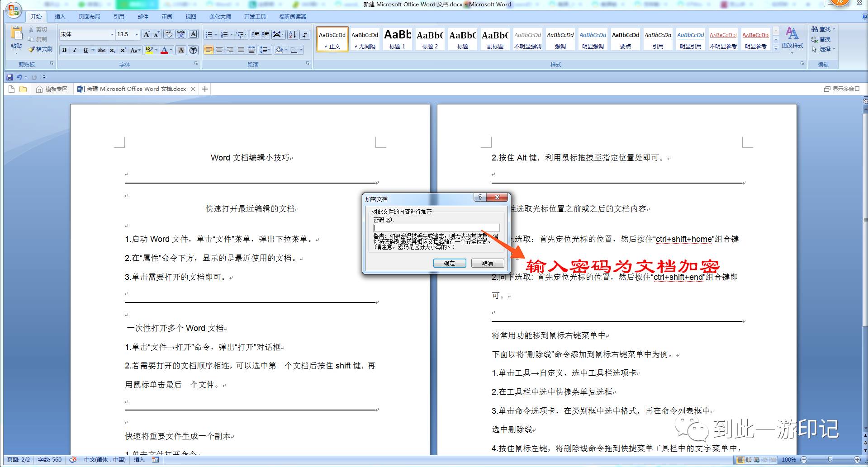Click the Find (查找) binoculars icon

pyautogui.click(x=815, y=29)
